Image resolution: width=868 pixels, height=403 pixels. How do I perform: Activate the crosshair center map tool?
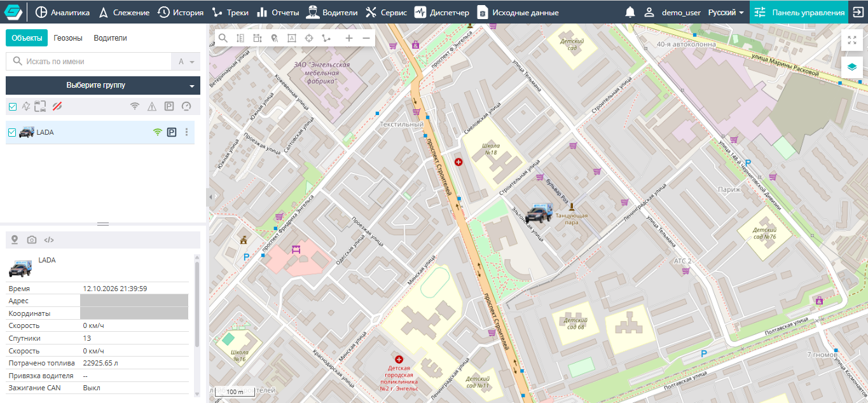[x=309, y=38]
